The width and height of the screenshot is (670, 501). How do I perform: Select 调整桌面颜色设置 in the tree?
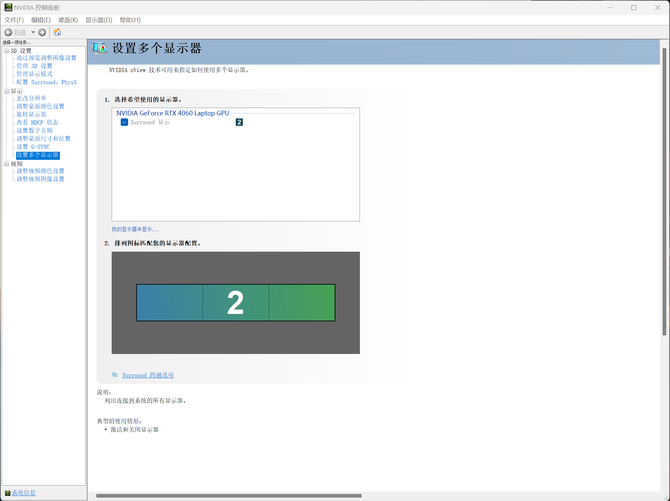40,106
